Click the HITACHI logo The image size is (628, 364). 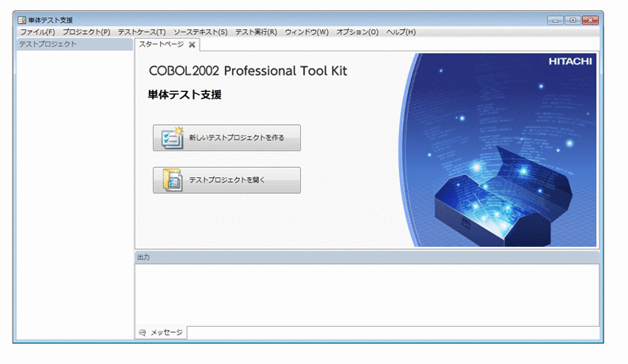[x=570, y=61]
